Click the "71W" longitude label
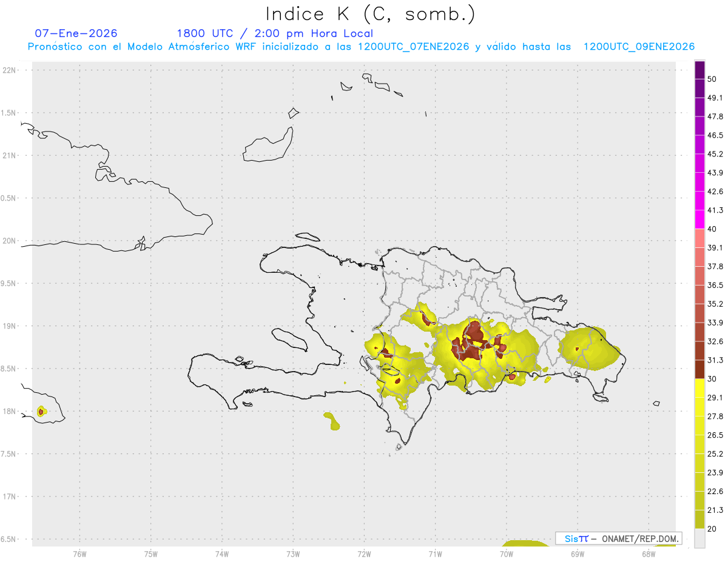This screenshot has width=728, height=562. coord(436,553)
